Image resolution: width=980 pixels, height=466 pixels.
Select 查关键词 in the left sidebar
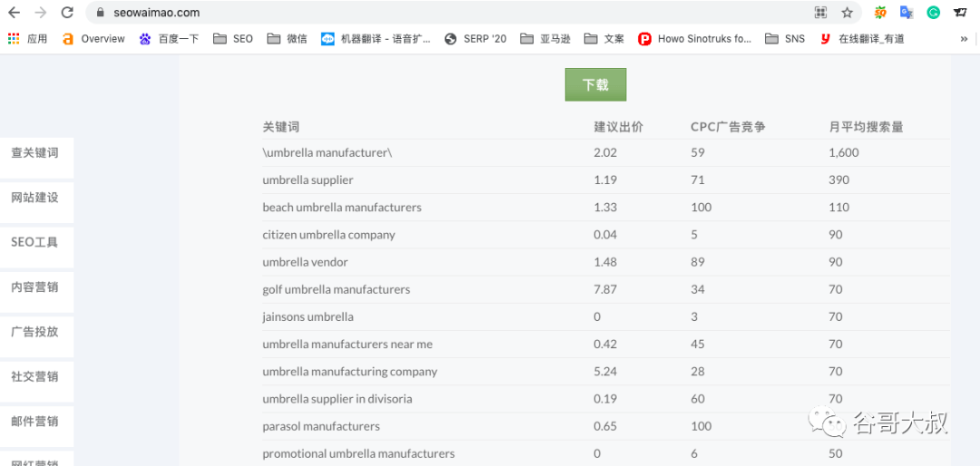coord(34,153)
